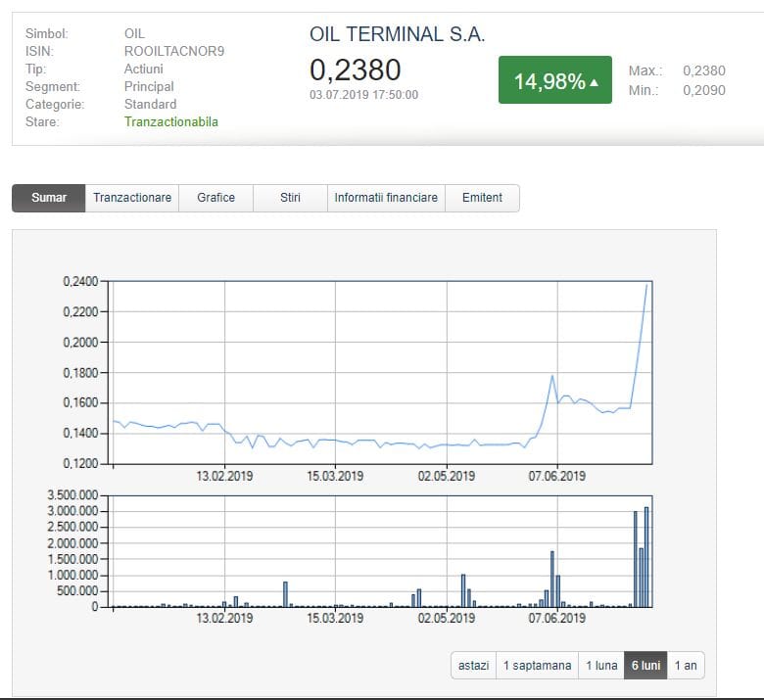This screenshot has height=700, width=764.
Task: Click the tallest volume bar at far right
Action: 646,557
